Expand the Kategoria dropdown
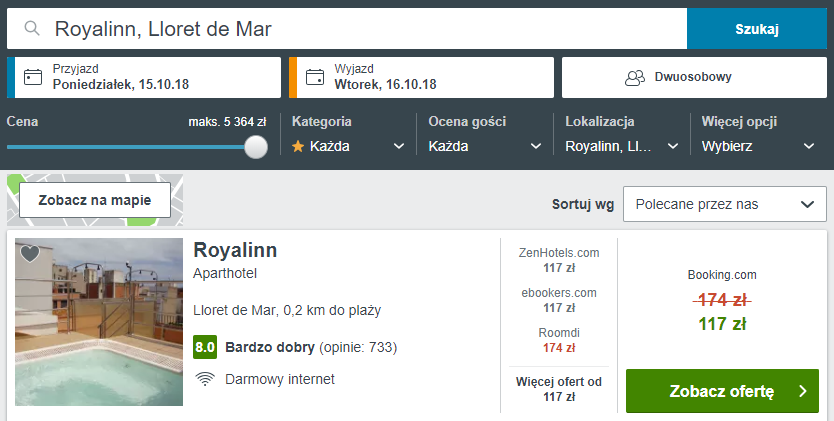The image size is (834, 421). pyautogui.click(x=348, y=146)
